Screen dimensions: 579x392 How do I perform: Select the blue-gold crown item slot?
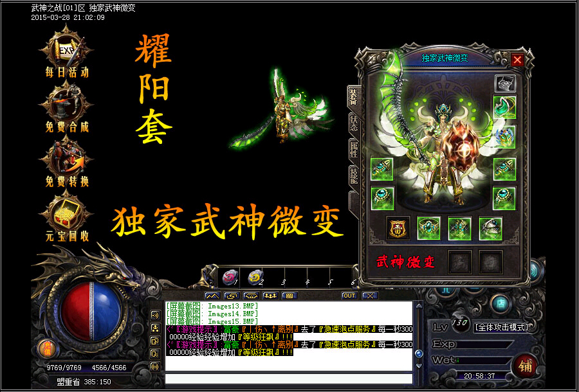[505, 136]
